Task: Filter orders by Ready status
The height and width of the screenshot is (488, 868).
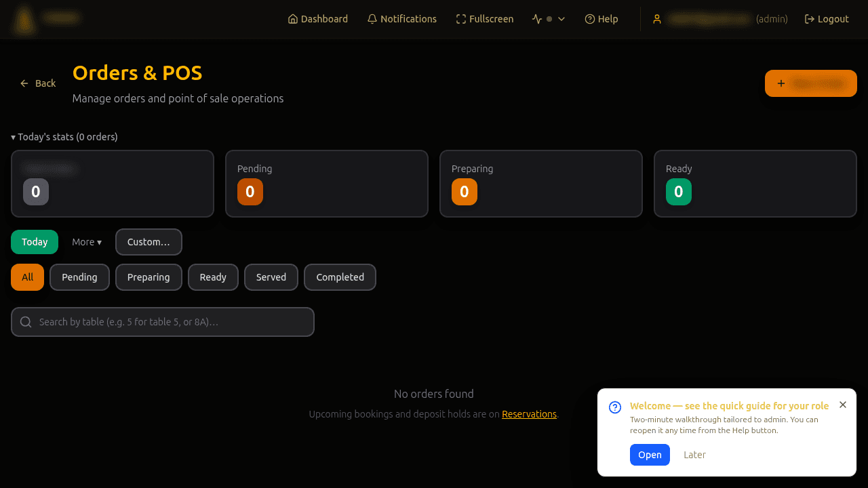Action: (x=213, y=277)
